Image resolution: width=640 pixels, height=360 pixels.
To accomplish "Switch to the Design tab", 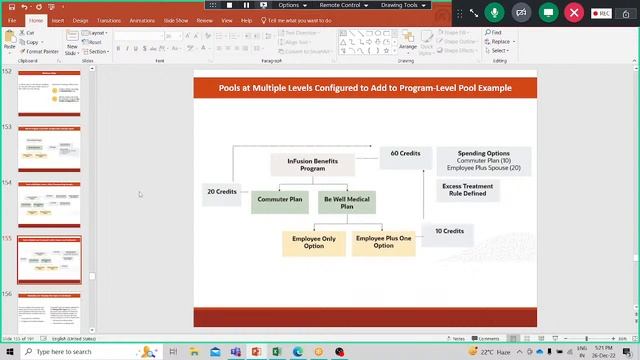I will click(80, 20).
